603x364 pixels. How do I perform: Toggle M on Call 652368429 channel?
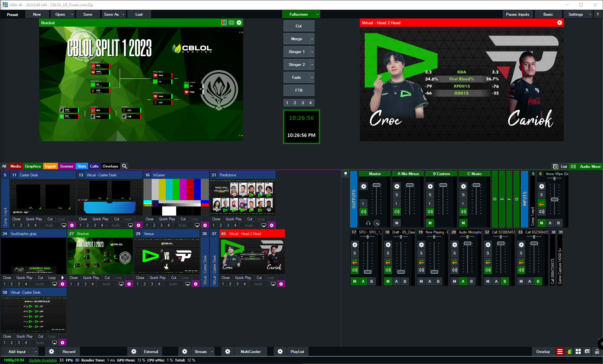point(521,281)
